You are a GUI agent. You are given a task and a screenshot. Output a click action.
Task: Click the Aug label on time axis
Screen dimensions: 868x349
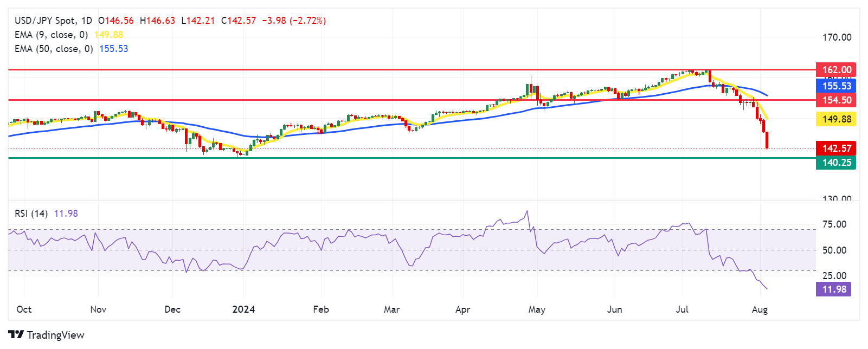click(760, 309)
